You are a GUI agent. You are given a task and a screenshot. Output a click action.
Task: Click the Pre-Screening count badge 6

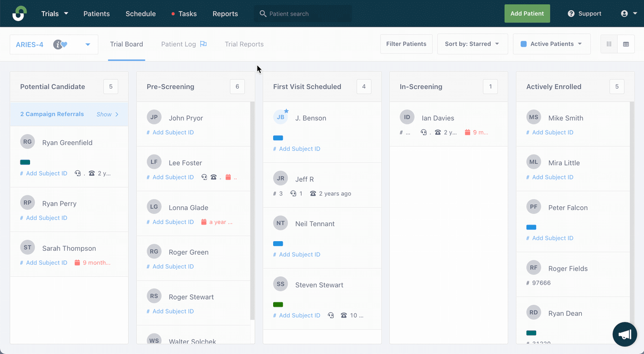237,86
